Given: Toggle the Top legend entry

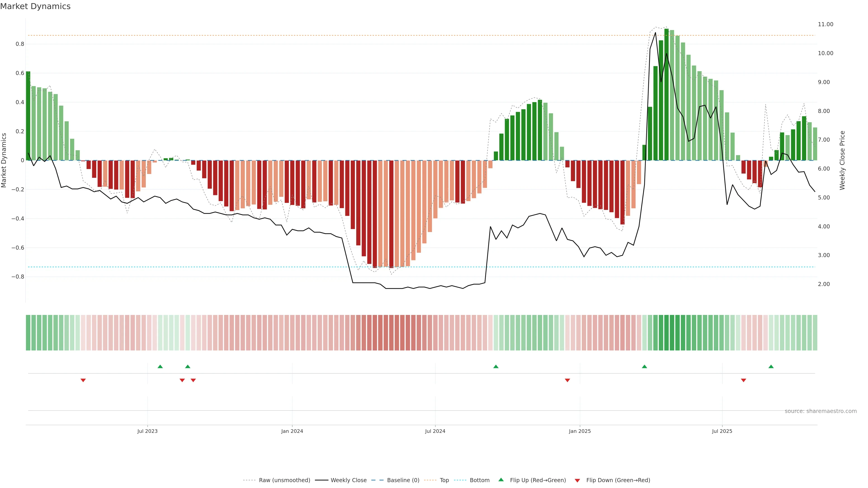Looking at the screenshot, I should tap(444, 480).
